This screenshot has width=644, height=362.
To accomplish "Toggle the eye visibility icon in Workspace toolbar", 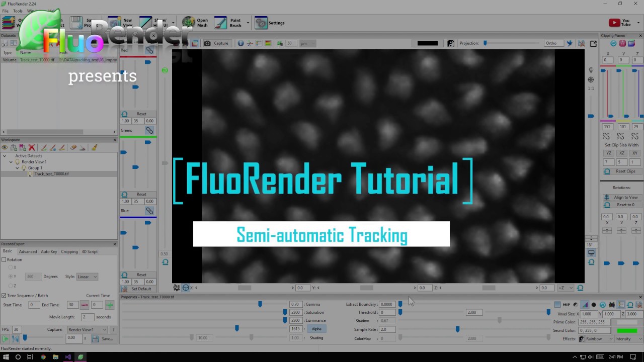I will tap(5, 148).
